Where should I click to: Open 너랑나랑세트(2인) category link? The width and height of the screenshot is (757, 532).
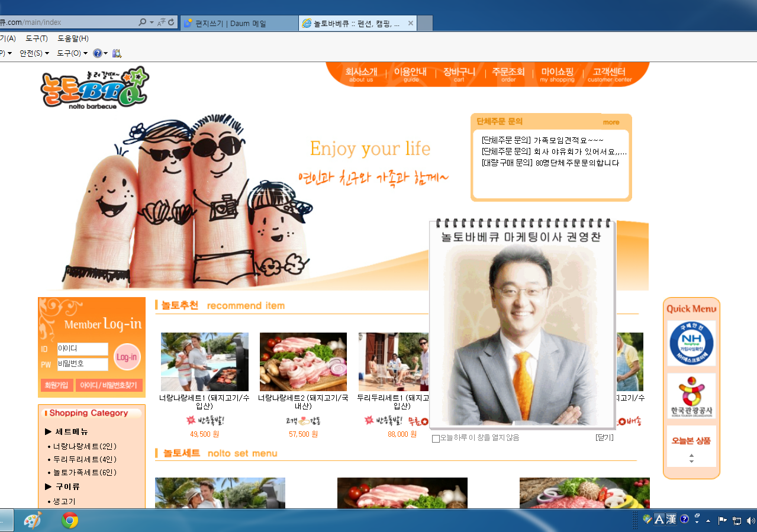[x=84, y=446]
